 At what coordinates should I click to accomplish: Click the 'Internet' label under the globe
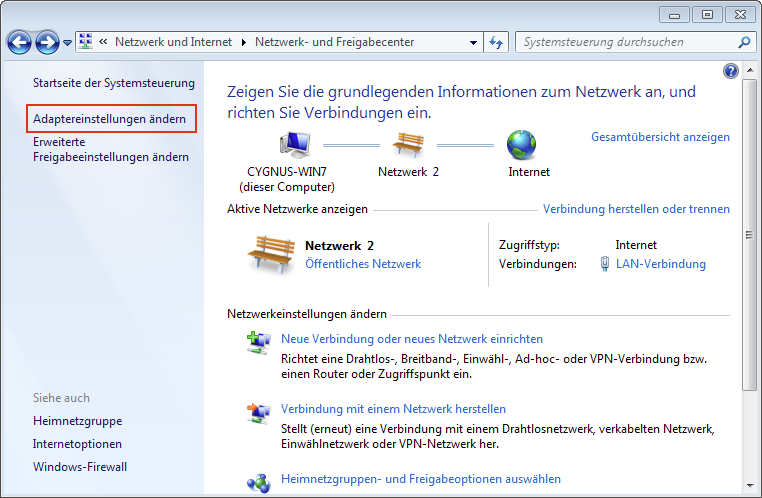click(x=529, y=172)
